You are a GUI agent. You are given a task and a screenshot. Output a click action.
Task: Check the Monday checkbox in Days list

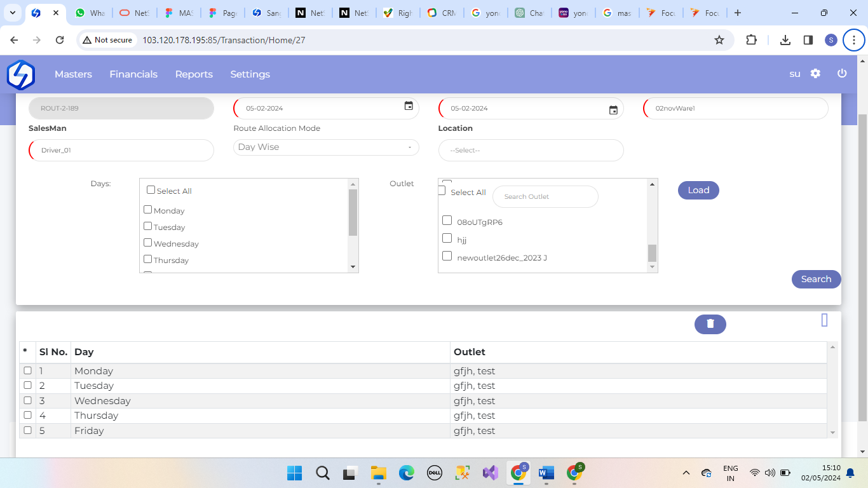[148, 210]
